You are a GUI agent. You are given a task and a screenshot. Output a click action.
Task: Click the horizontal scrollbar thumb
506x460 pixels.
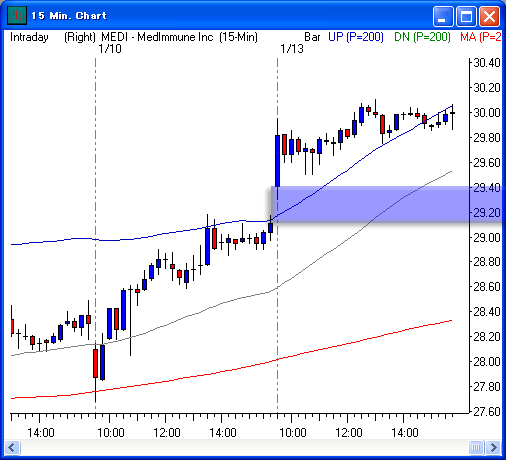[x=476, y=447]
